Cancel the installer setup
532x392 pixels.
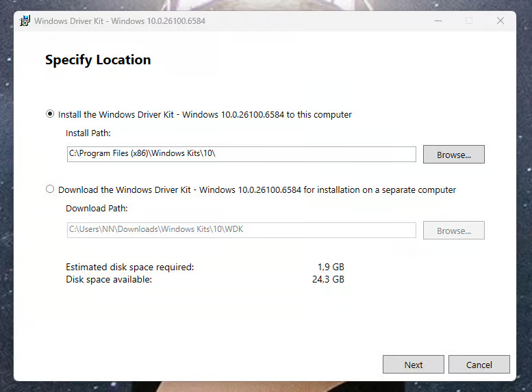pyautogui.click(x=479, y=365)
